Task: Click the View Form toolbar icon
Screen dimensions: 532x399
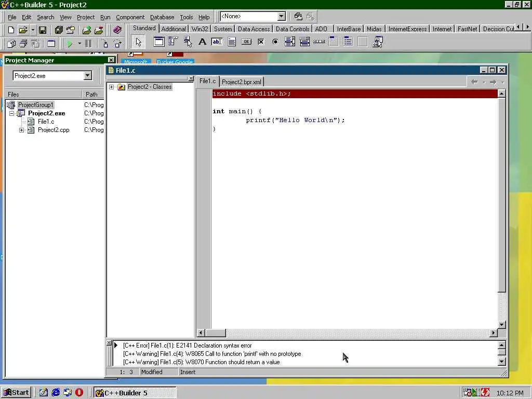Action: pos(23,44)
